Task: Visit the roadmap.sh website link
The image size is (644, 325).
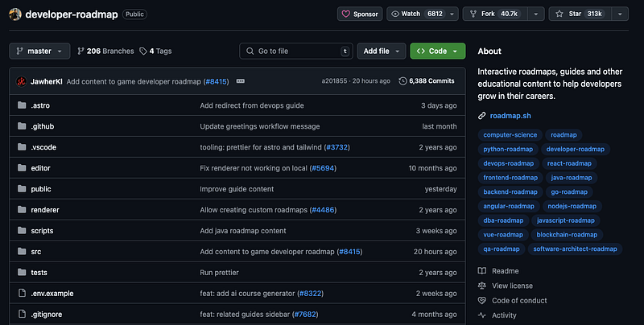Action: point(510,116)
